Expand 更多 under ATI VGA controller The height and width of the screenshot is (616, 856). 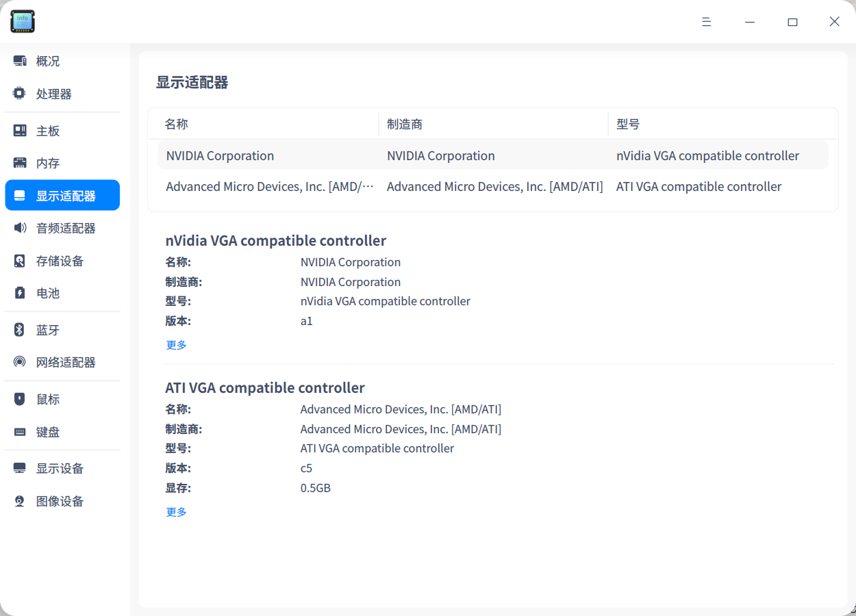(x=177, y=512)
